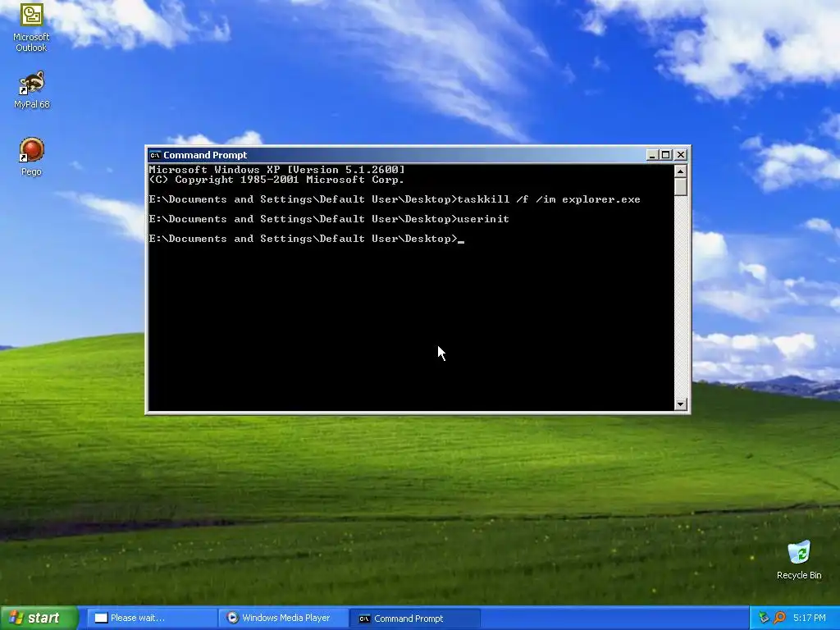The height and width of the screenshot is (630, 840).
Task: Close the Command Prompt window
Action: click(680, 155)
